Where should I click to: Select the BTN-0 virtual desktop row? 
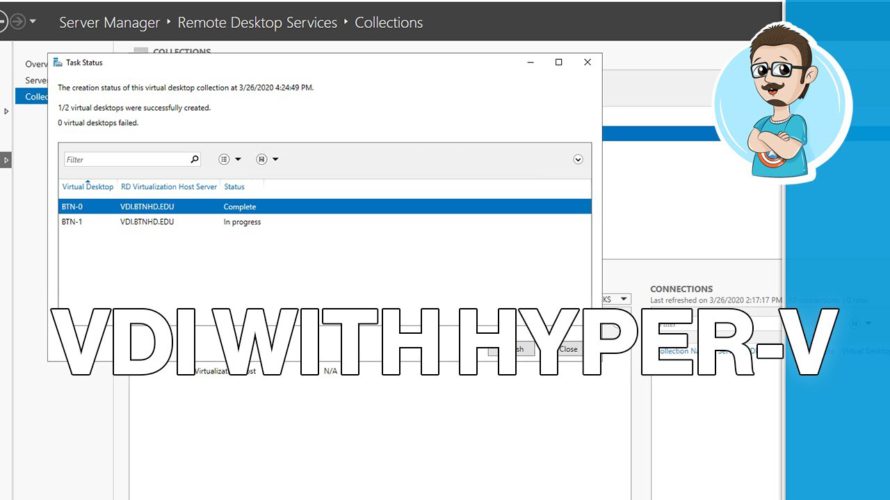325,207
